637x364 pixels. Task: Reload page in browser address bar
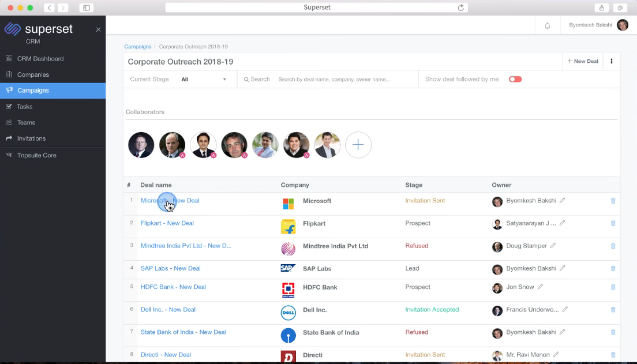coord(460,7)
